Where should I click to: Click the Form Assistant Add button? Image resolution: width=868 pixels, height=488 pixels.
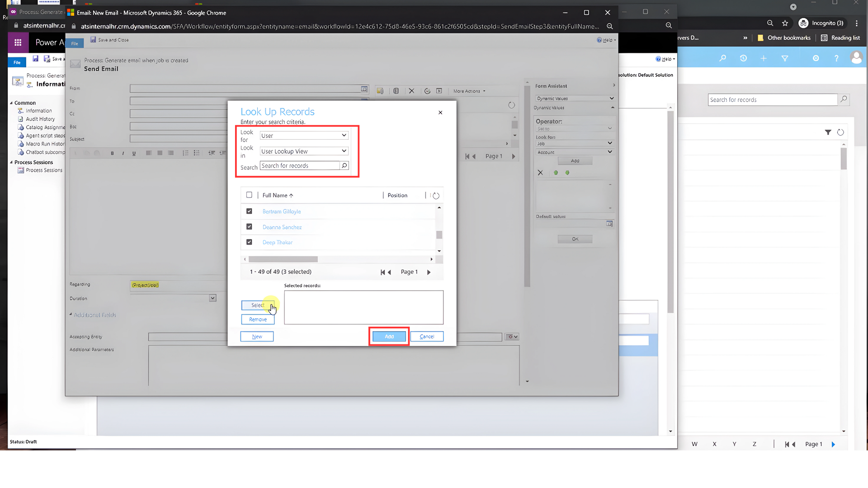click(x=575, y=161)
